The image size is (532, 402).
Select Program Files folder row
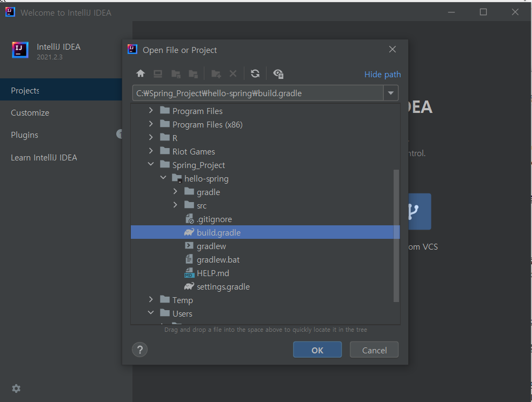click(x=265, y=111)
